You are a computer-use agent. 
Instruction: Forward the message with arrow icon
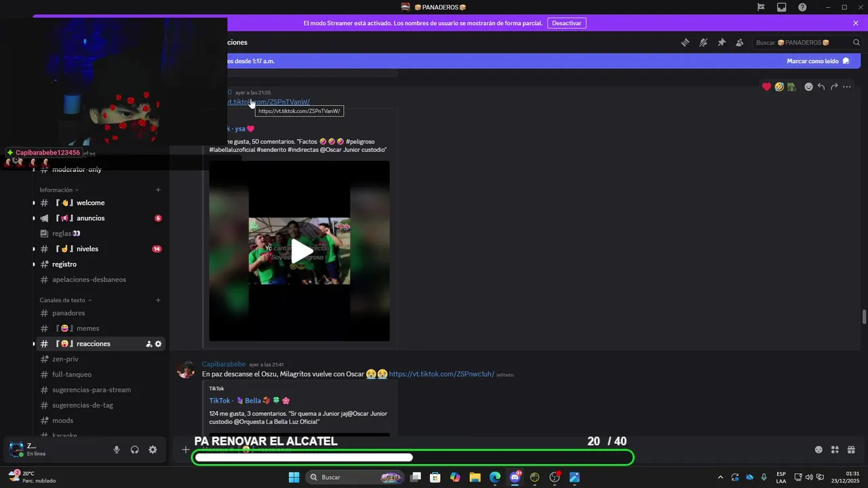834,87
